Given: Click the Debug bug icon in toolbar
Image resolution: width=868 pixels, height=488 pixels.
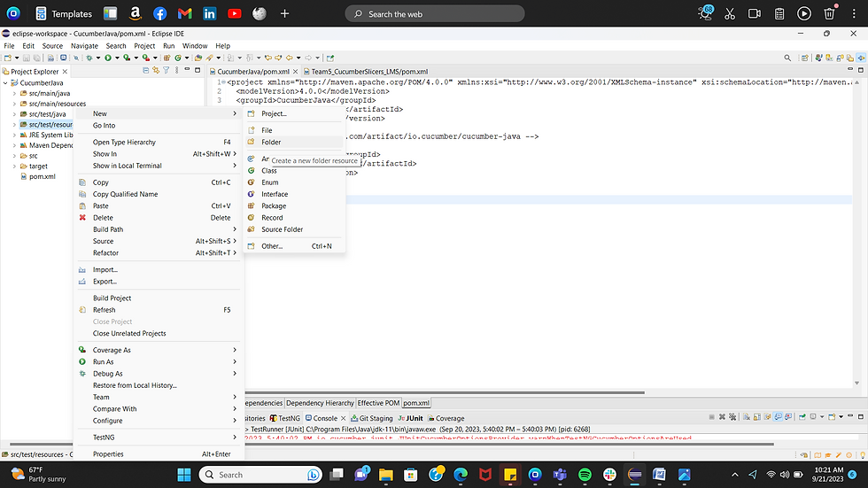Looking at the screenshot, I should coord(89,58).
